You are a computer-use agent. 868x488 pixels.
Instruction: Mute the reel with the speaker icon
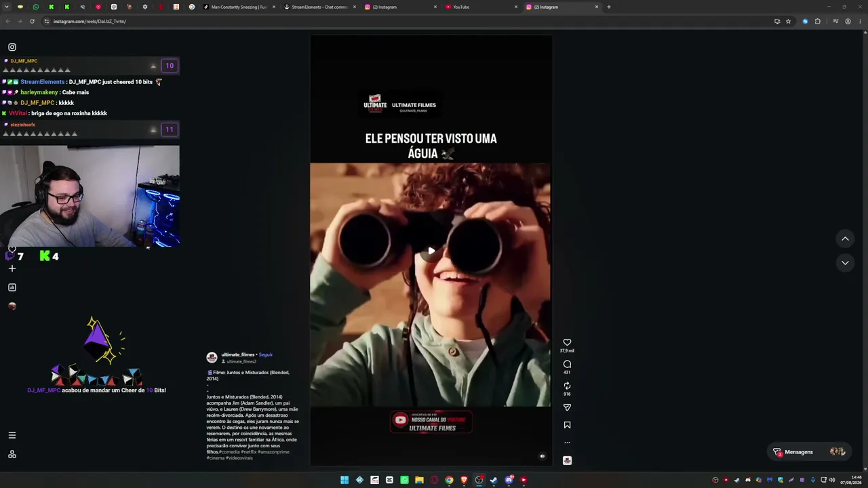[542, 456]
